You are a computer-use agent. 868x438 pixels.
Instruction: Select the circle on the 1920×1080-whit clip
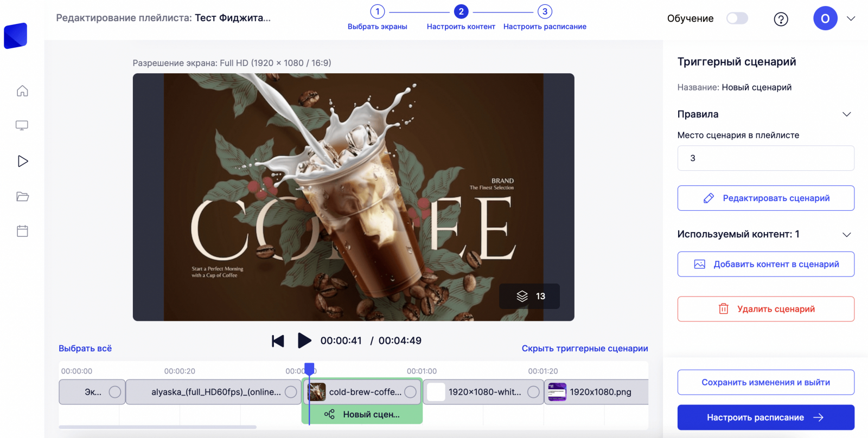[x=534, y=392]
